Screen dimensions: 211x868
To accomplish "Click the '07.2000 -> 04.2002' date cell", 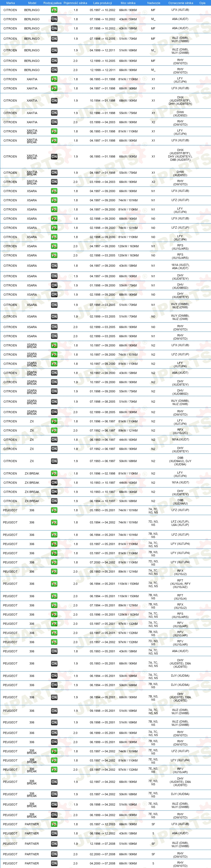I will click(102, 562).
